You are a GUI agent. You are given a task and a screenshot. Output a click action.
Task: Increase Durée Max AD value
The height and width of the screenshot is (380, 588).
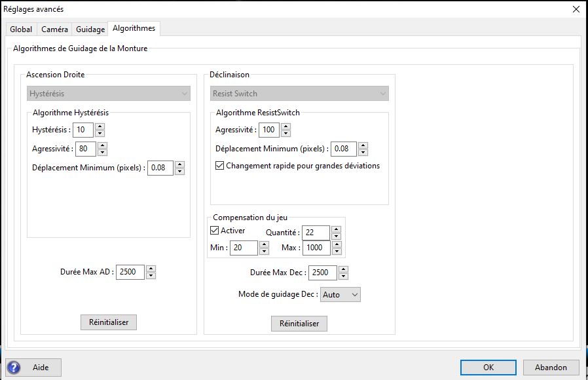click(x=151, y=269)
